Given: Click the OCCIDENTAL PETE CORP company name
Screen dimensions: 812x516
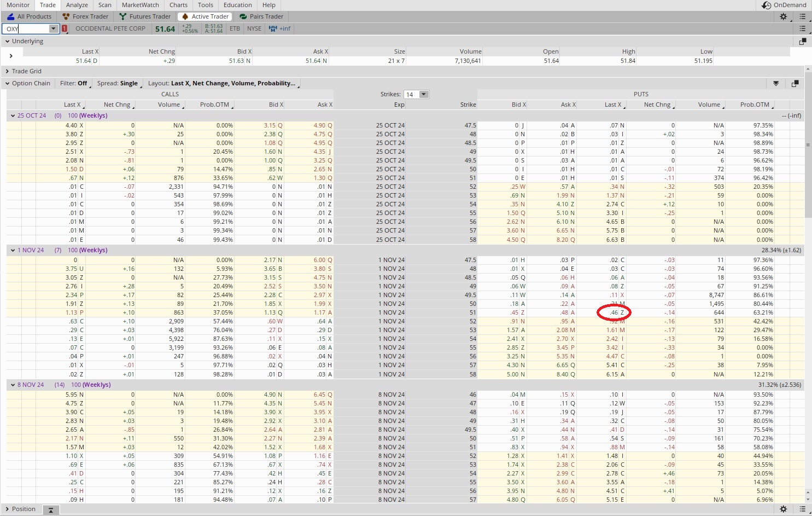Looking at the screenshot, I should coord(110,28).
